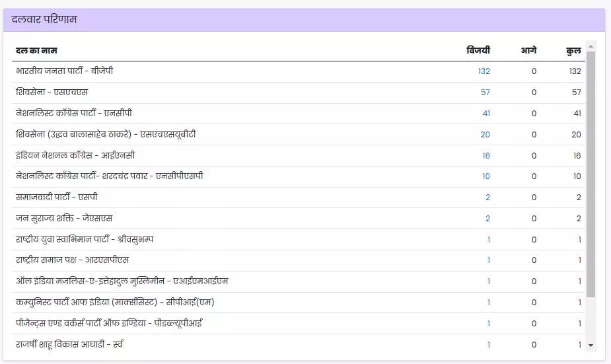Click the दलवार परिणाम panel heading
Screen dimensions: 611x364
(x=44, y=19)
